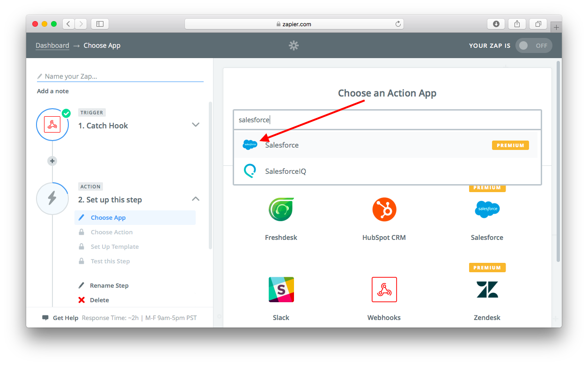Open the Webhooks trigger step icon
The height and width of the screenshot is (365, 588).
[x=52, y=125]
